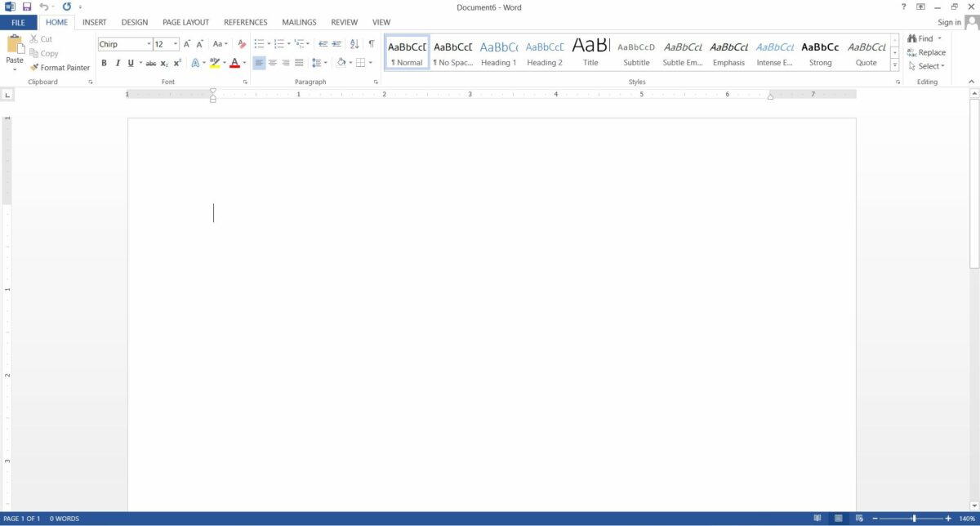
Task: Click the Sign in link
Action: click(949, 22)
